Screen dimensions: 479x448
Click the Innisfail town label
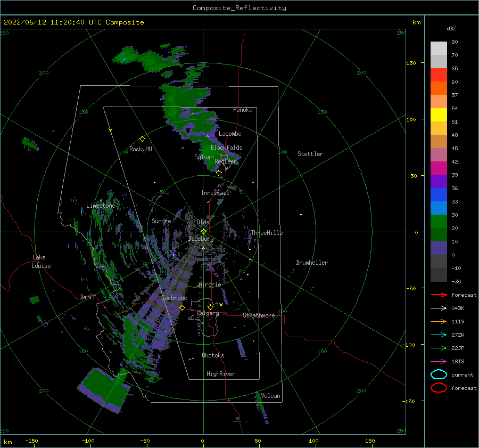point(215,193)
